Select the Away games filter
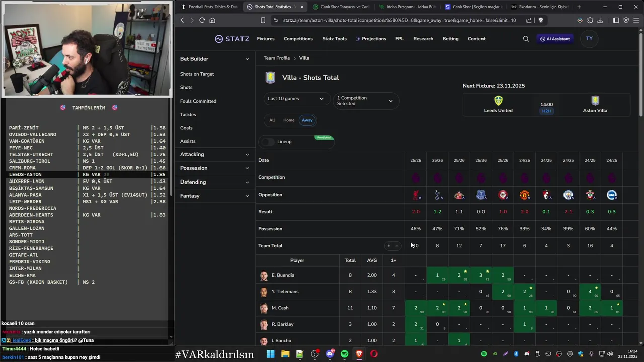 (307, 120)
